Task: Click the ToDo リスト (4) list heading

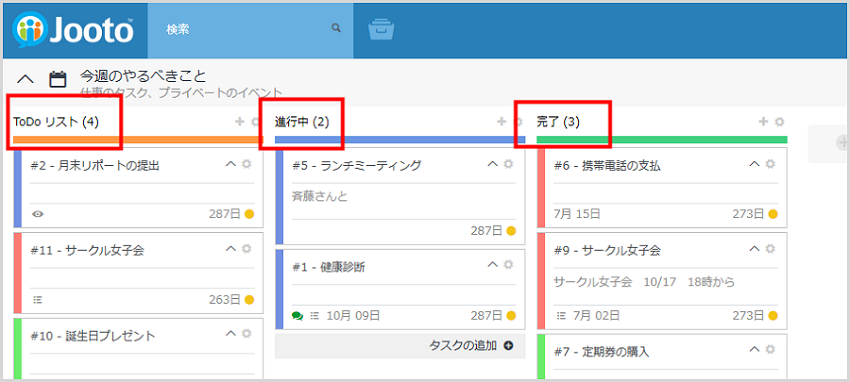Action: [56, 122]
